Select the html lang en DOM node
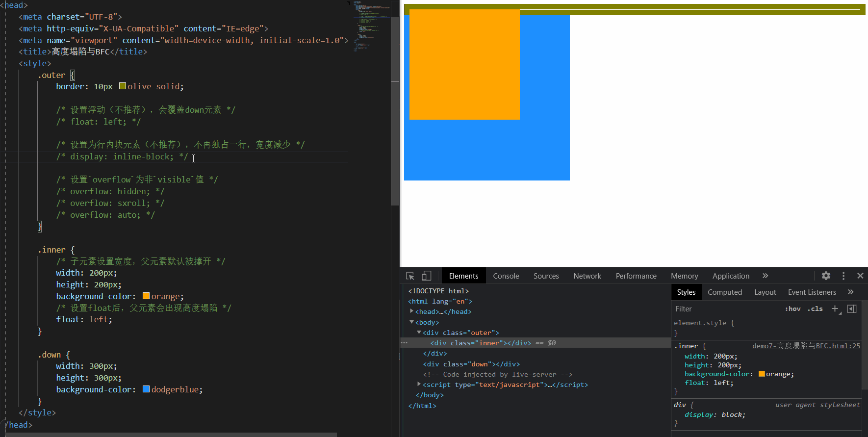 pyautogui.click(x=440, y=301)
